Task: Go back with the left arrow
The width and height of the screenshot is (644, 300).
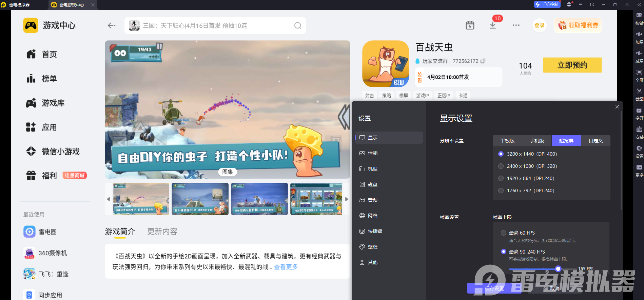Action: [x=112, y=25]
